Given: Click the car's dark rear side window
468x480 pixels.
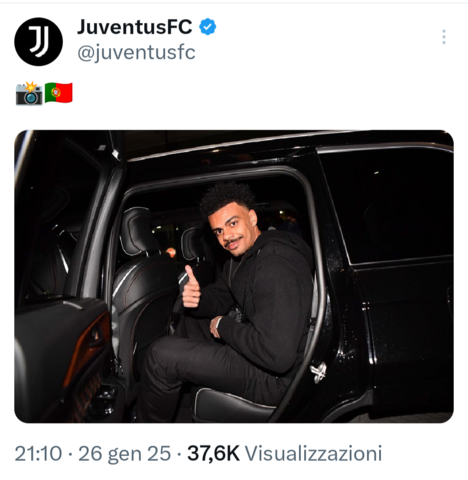Looking at the screenshot, I should [387, 205].
